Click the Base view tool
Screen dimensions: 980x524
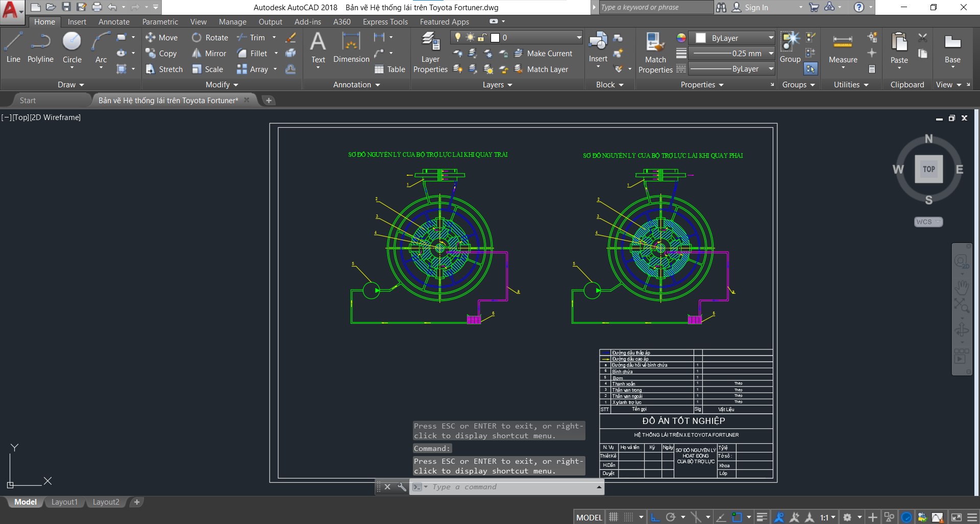point(952,49)
